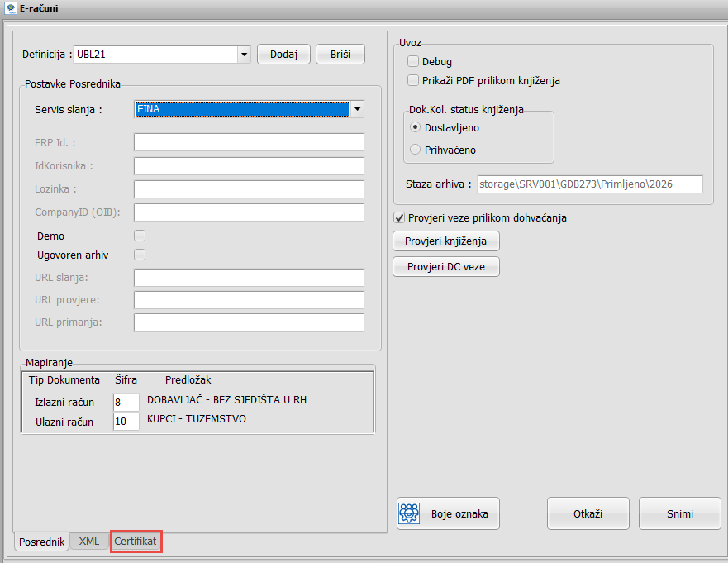Open the Definicija dropdown arrow
728x563 pixels.
tap(245, 55)
